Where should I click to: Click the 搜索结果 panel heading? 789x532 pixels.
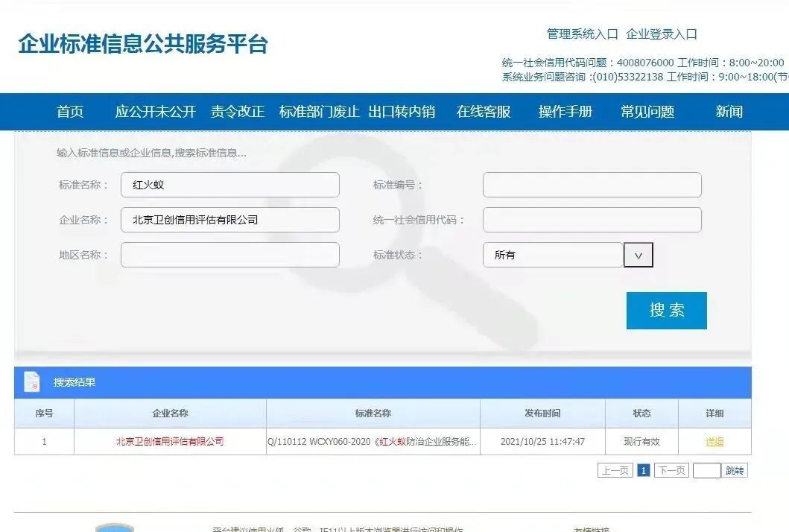point(75,382)
